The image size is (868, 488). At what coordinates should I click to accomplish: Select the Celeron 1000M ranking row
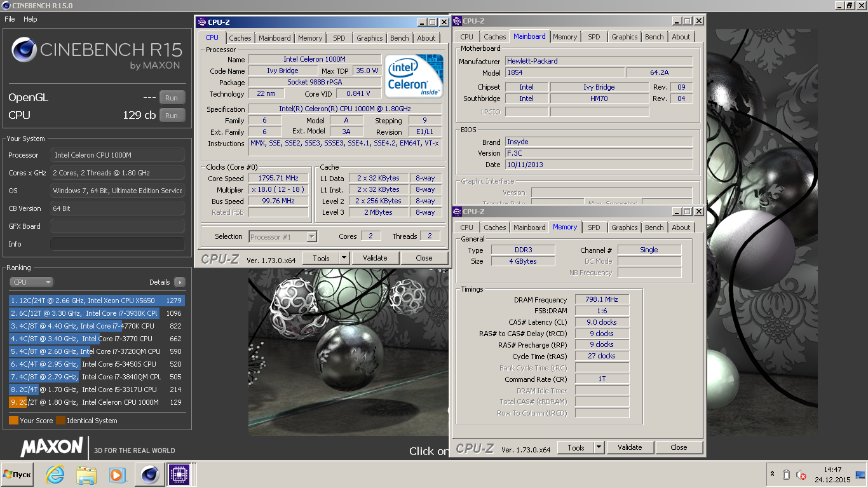click(x=97, y=402)
